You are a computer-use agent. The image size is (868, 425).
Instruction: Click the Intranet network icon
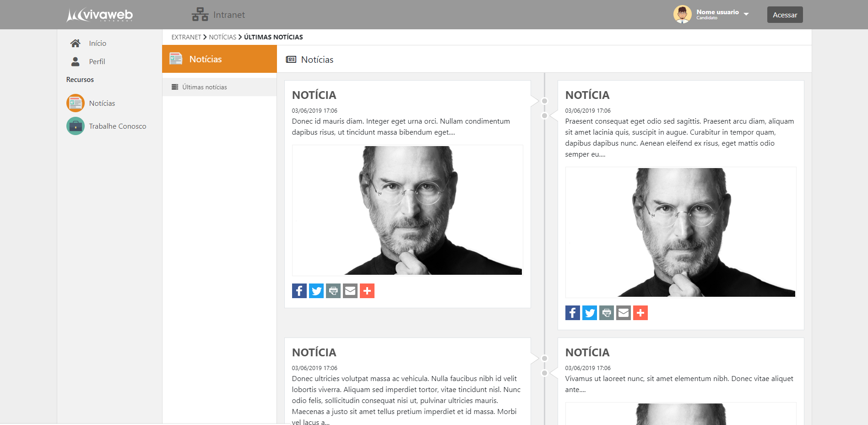tap(200, 15)
